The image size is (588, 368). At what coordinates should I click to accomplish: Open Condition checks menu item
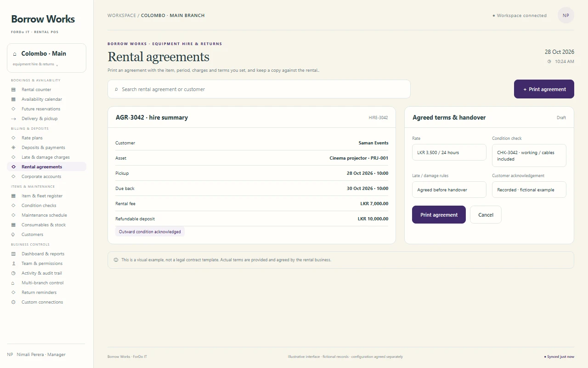(46, 206)
